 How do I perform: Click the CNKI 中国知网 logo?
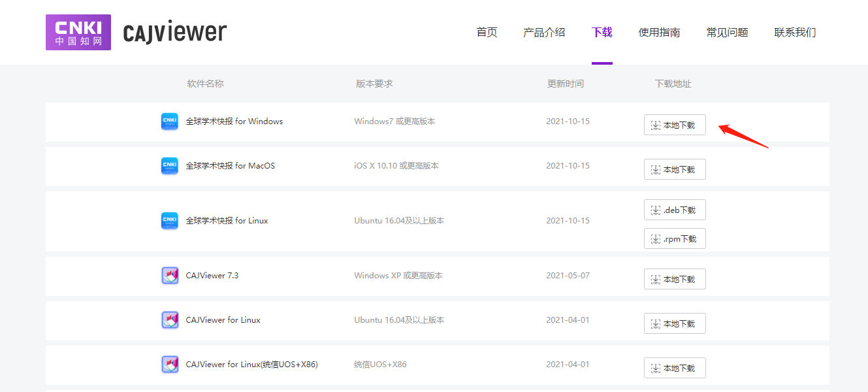pyautogui.click(x=78, y=33)
